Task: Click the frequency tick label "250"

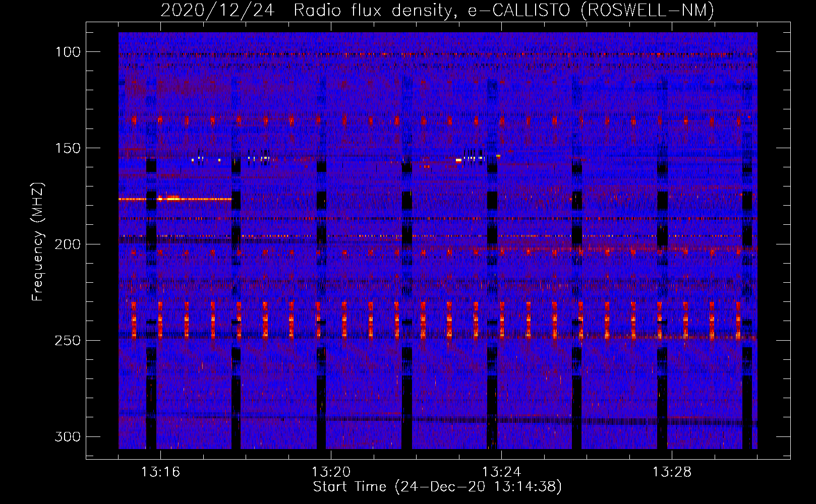Action: 68,341
